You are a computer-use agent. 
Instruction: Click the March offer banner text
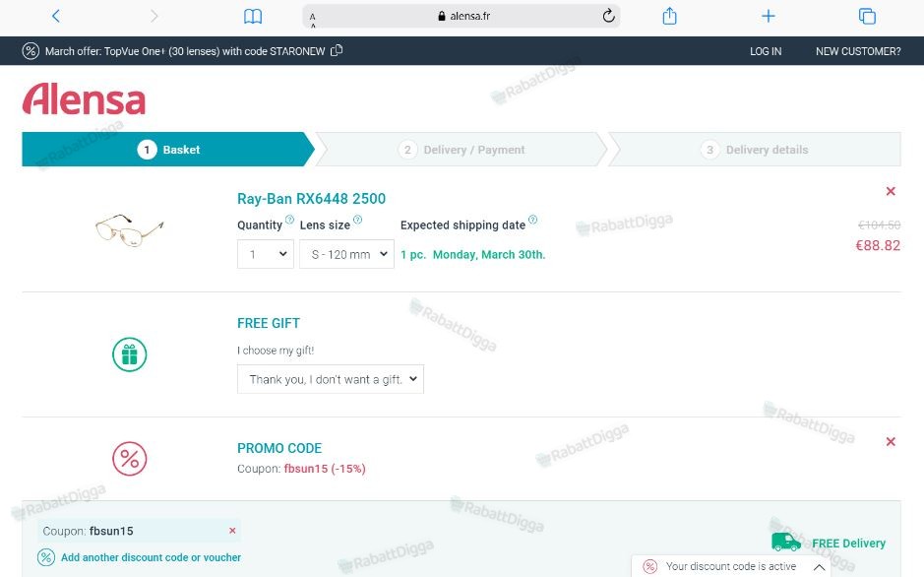(185, 51)
